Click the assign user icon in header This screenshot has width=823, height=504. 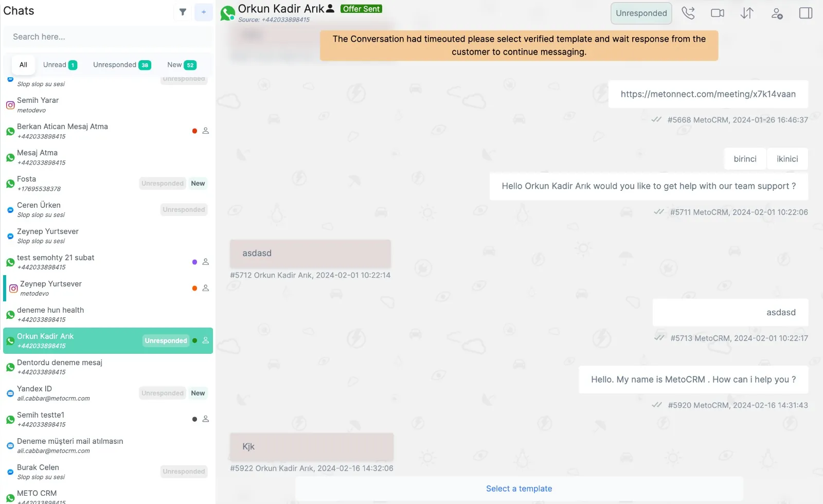(x=777, y=13)
